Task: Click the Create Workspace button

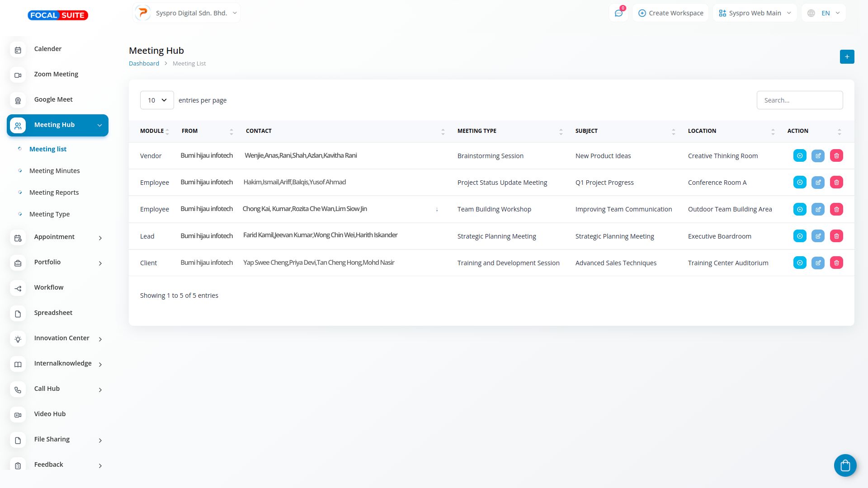Action: tap(670, 13)
